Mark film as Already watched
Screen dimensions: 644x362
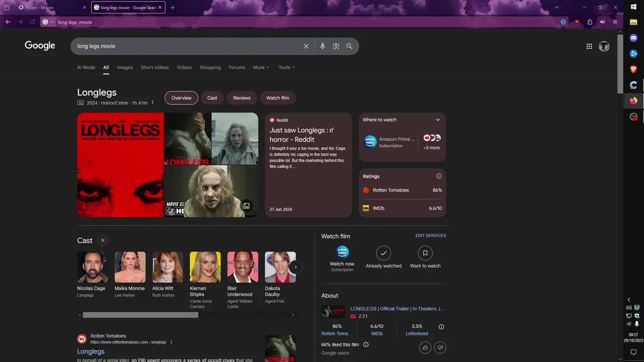tap(383, 257)
